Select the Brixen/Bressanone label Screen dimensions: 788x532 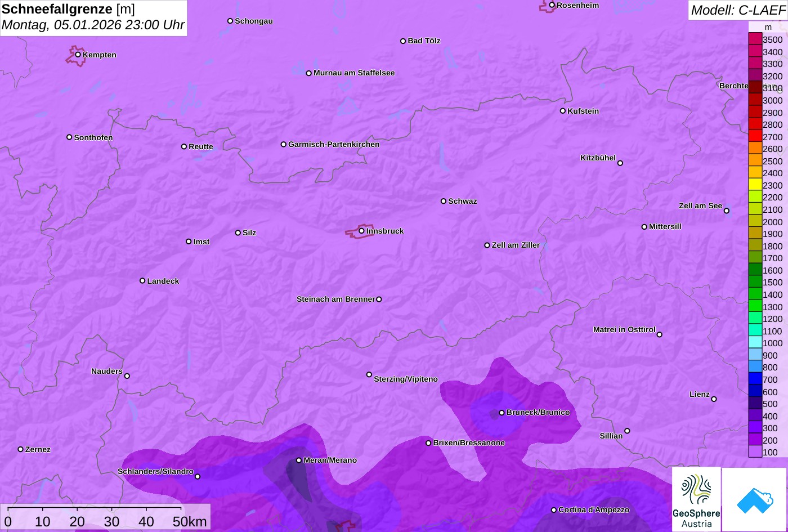pos(469,443)
